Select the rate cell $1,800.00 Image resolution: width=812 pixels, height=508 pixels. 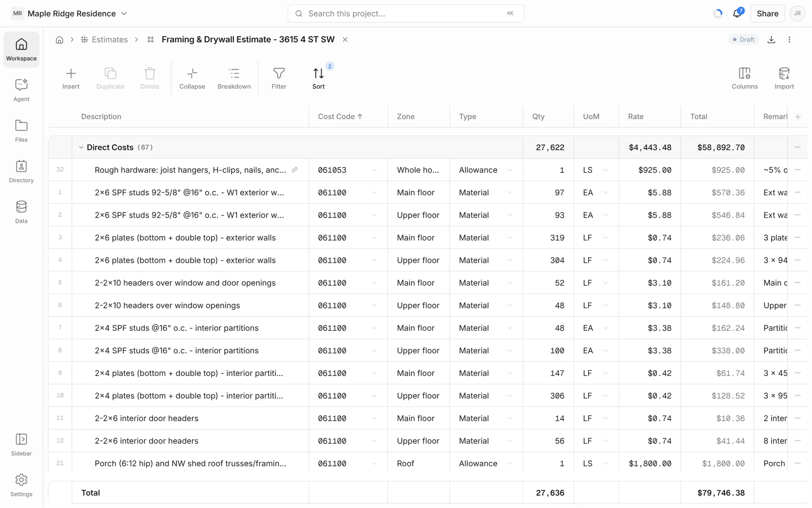point(650,463)
